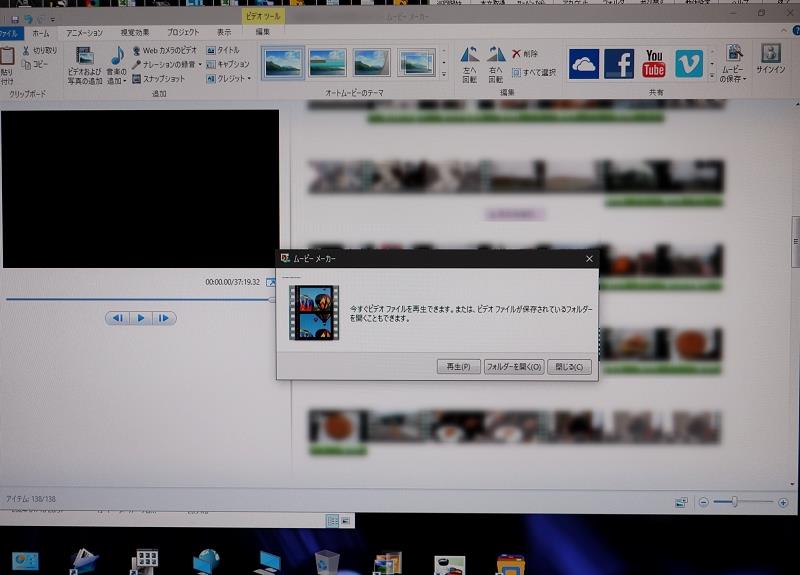The image size is (800, 575).
Task: Click the Credits (クレジット) item
Action: click(226, 79)
